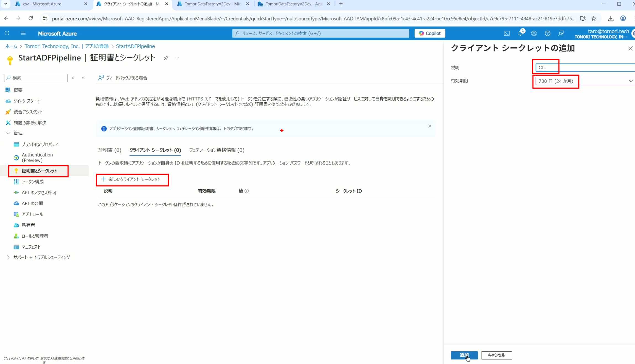Collapse the 管理 section
The image size is (635, 364).
click(x=8, y=133)
